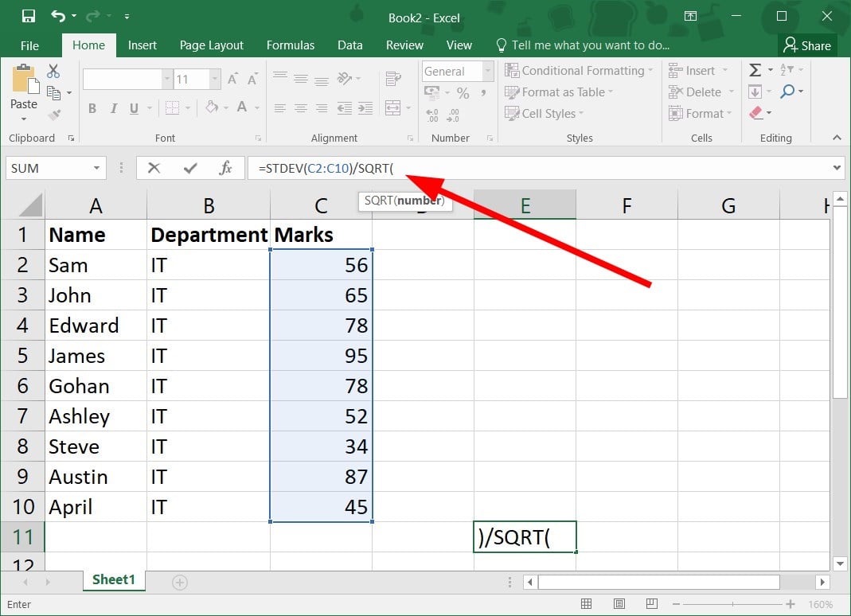Click the Save icon in title bar
The image size is (851, 616).
28,16
